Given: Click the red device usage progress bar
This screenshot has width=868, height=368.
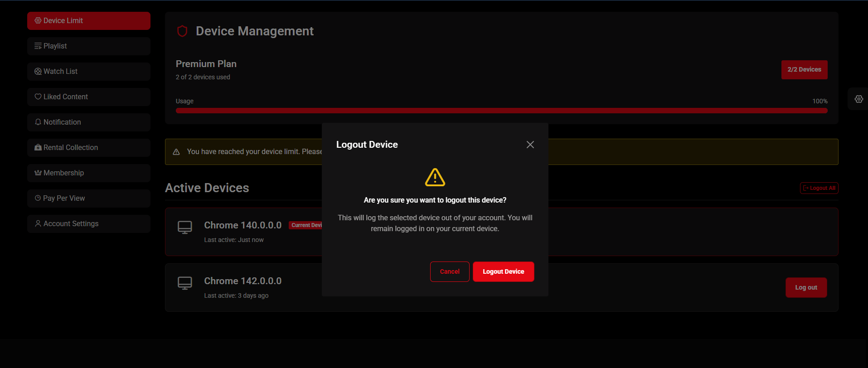Looking at the screenshot, I should pos(501,111).
